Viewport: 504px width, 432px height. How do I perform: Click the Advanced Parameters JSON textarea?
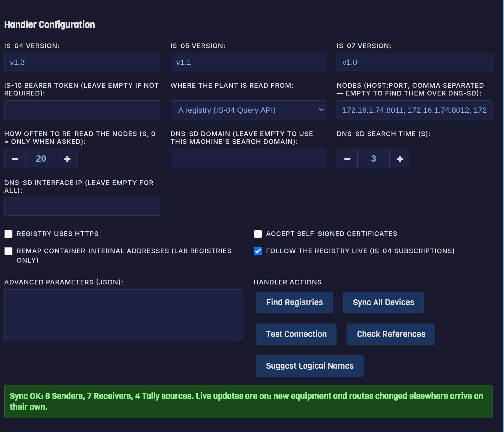click(124, 315)
